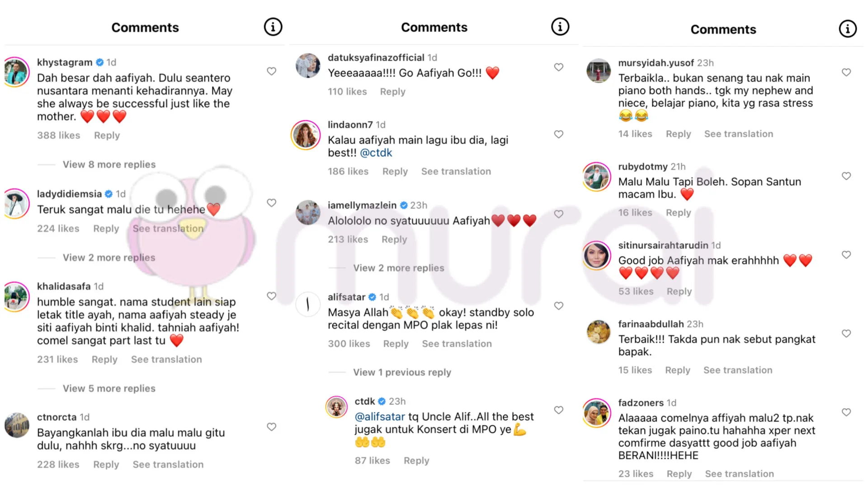The width and height of the screenshot is (868, 488).
Task: Tap heart on lindaonn7's comment
Action: click(x=559, y=134)
